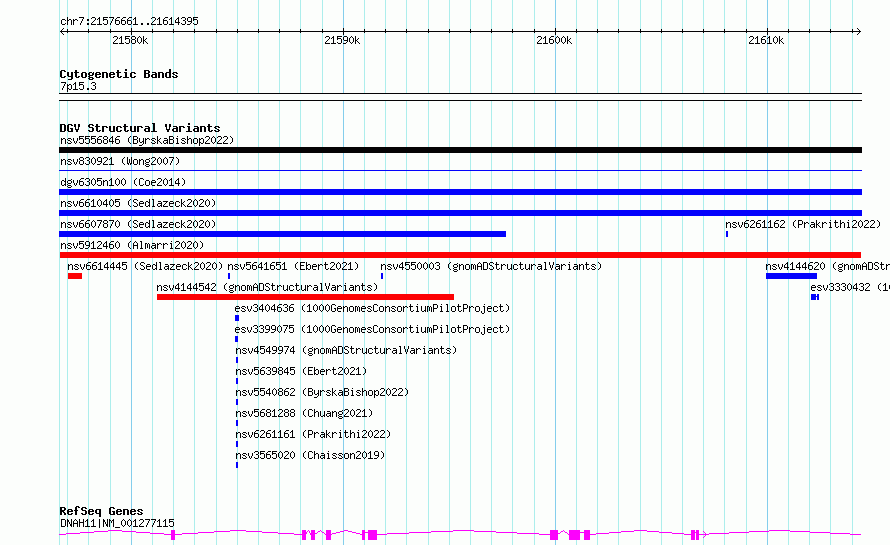Click the nsv5556846 (ByrskaBishop2022) variant label
This screenshot has height=545, width=890.
pyautogui.click(x=147, y=140)
